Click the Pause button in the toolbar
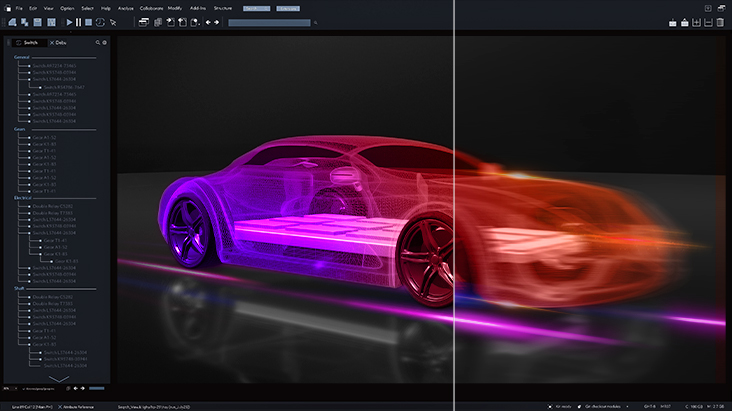The height and width of the screenshot is (411, 732). pos(79,21)
